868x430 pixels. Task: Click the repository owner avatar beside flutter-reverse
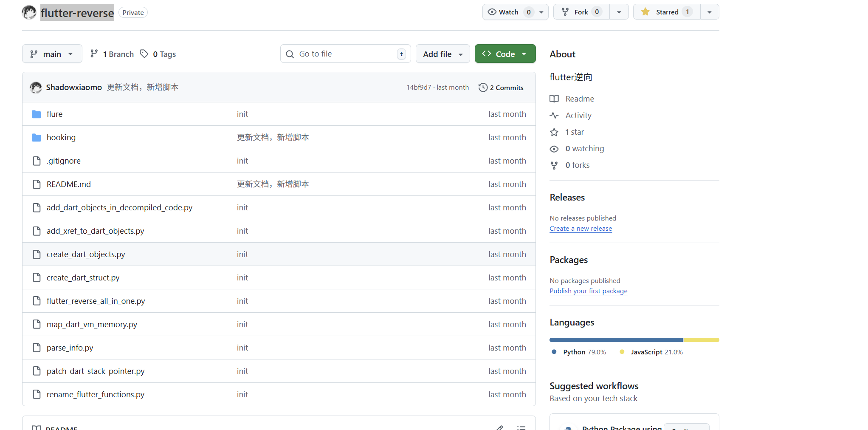(29, 12)
